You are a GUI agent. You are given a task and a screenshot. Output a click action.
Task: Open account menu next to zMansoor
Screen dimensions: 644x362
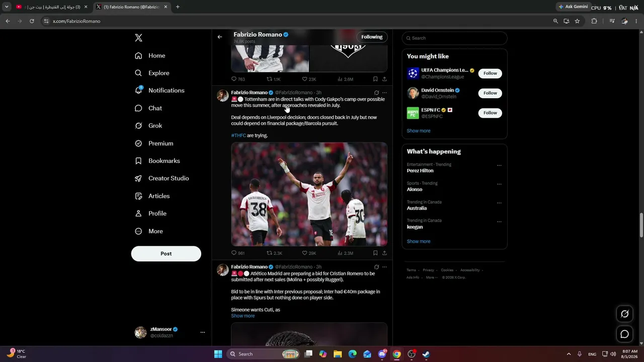[x=203, y=332]
